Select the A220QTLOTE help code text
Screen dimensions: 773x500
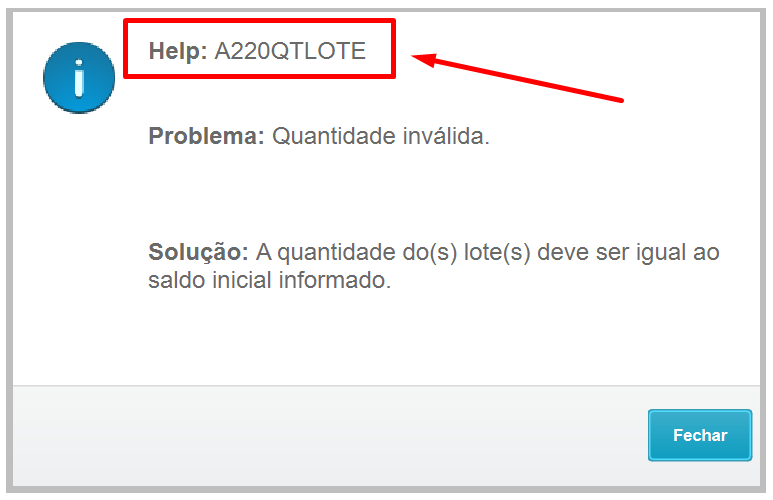290,51
